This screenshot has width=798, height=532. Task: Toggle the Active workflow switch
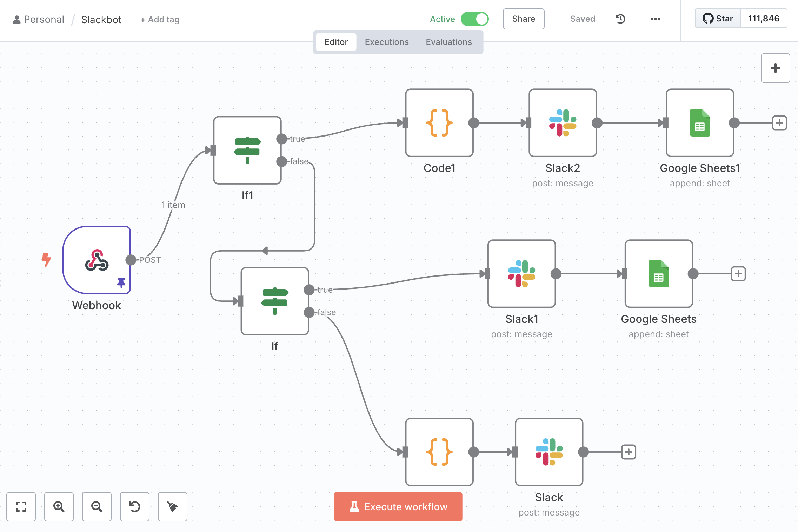[x=475, y=19]
